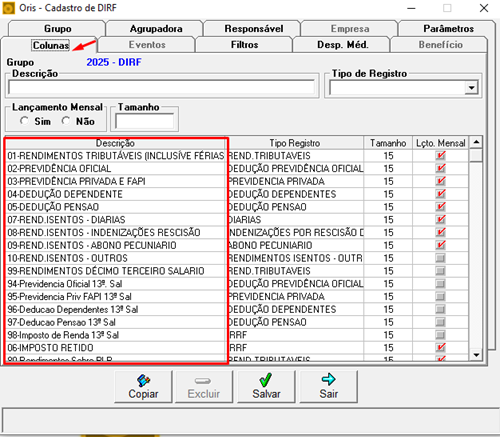
Task: Open the Desp. Méd. tab
Action: (x=342, y=45)
